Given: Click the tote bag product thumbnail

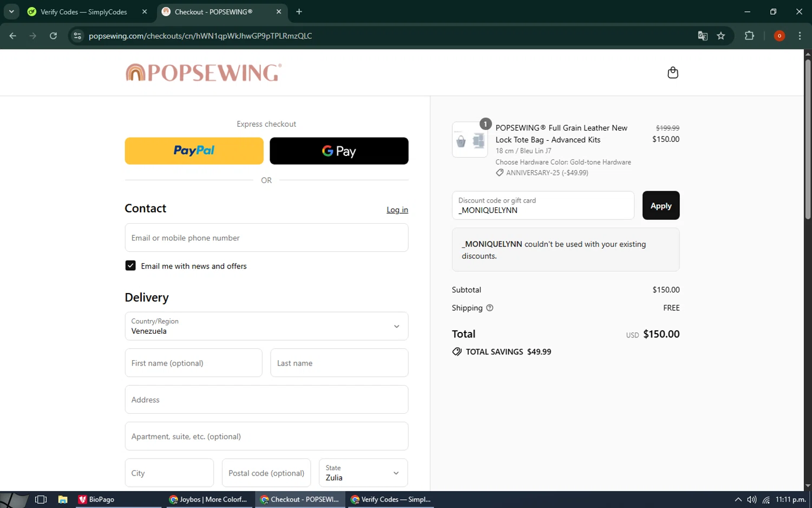Looking at the screenshot, I should (x=470, y=140).
